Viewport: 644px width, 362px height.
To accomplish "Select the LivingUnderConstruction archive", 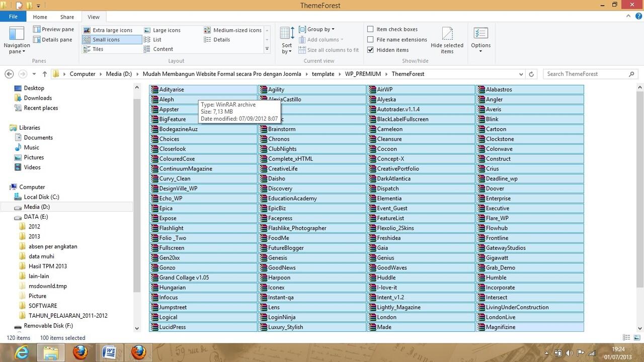I will 530,307.
